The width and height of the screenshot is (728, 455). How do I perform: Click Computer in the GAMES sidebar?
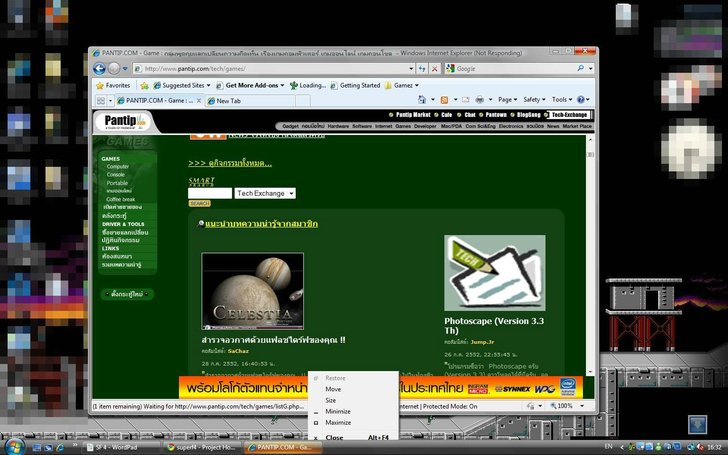click(118, 167)
